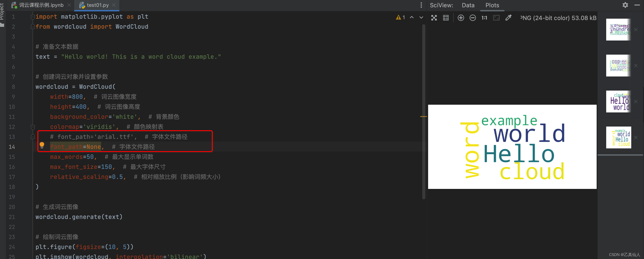Click 'font_path=None' on line 14
Viewport: 644px width, 259px height.
click(76, 147)
